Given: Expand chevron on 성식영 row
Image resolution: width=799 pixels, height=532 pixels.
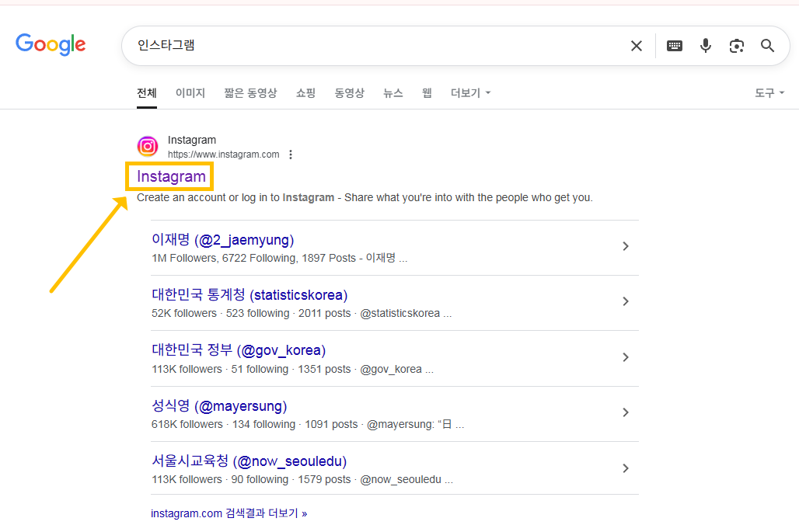Looking at the screenshot, I should coord(625,412).
